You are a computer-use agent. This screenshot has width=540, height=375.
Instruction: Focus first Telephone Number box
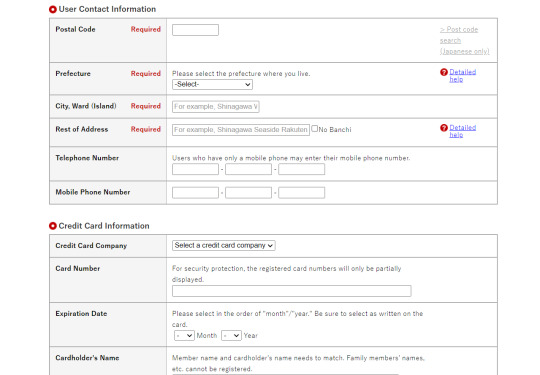(195, 169)
